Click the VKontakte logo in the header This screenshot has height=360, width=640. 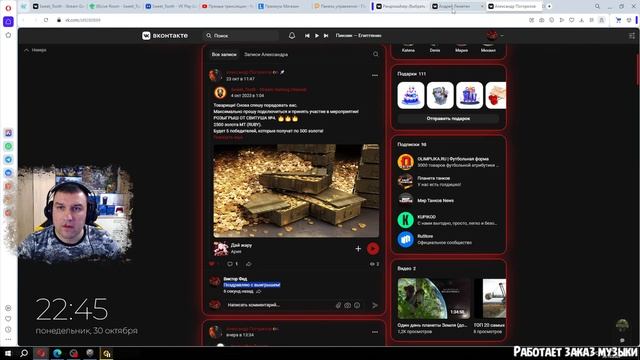point(165,36)
